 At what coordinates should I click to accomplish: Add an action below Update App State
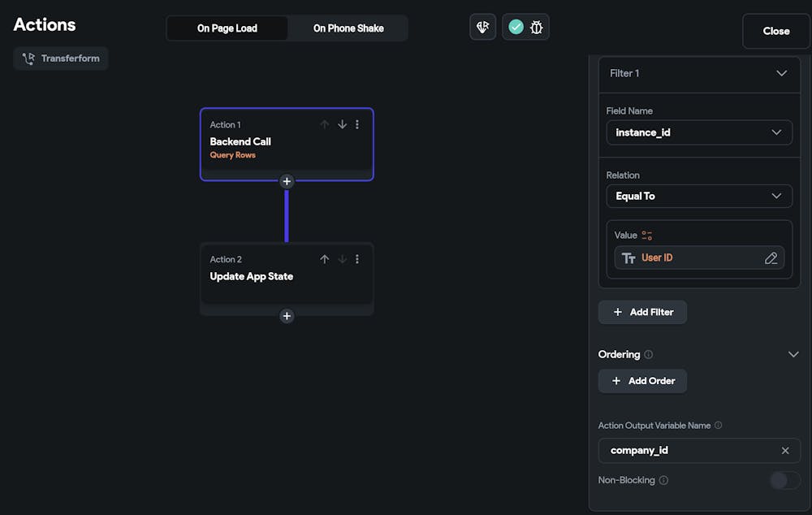point(287,316)
